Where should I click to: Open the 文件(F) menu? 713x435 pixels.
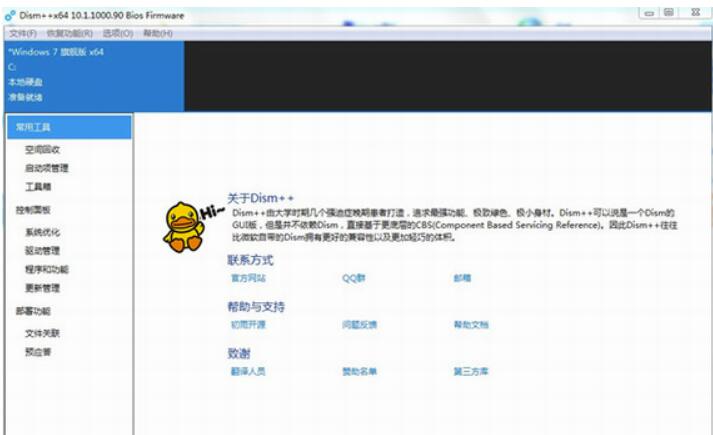pyautogui.click(x=23, y=33)
